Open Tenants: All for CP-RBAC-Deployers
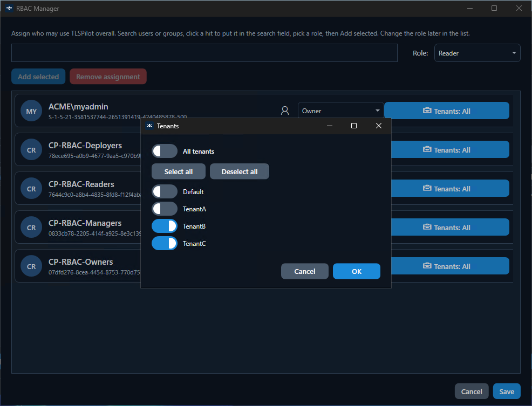Screen dimensions: 532x406 (450, 149)
